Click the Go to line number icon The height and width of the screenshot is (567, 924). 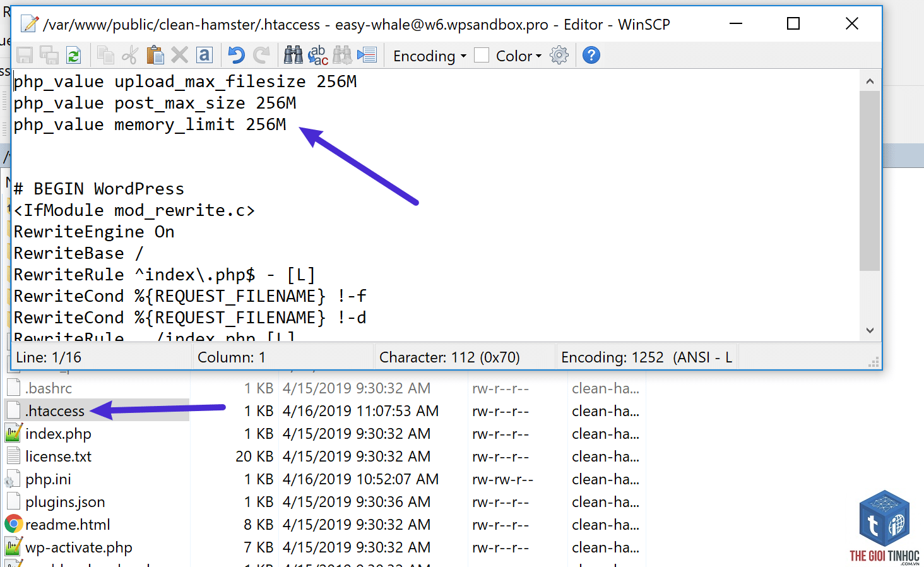tap(367, 56)
